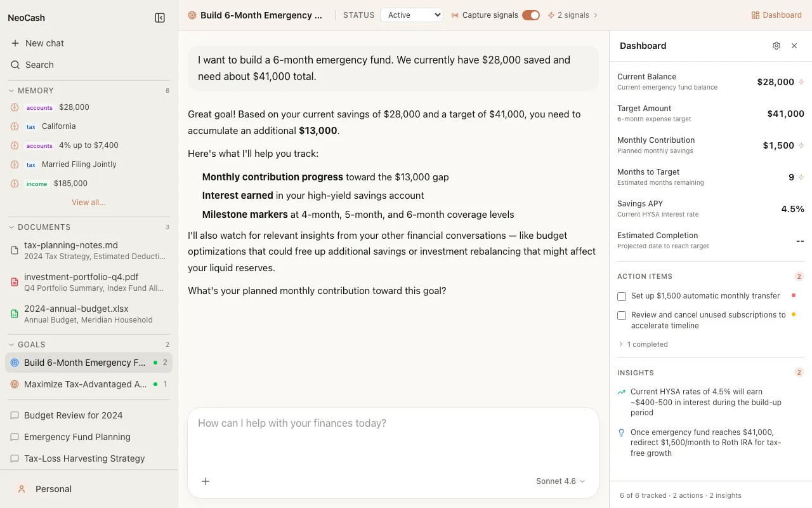Click the plus attachment icon in message box
Viewport: 812px width, 508px height.
tap(206, 481)
